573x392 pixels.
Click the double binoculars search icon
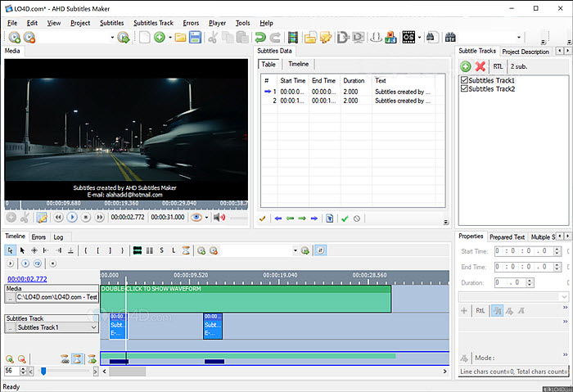pyautogui.click(x=450, y=38)
